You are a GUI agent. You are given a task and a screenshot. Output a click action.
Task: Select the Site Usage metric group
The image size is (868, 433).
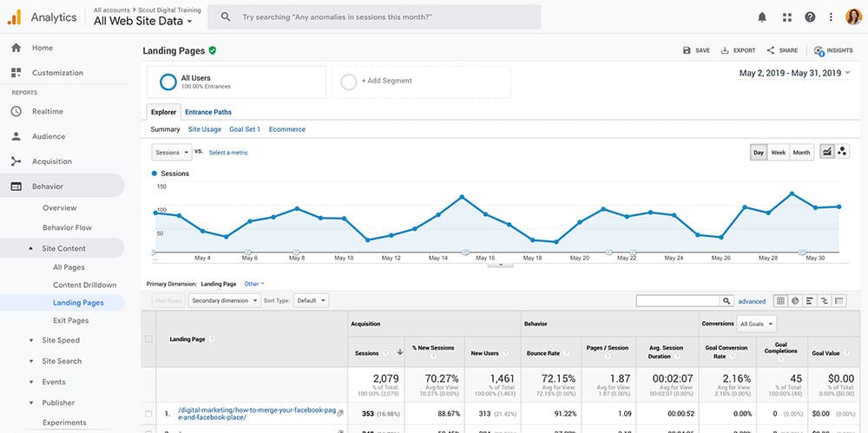[205, 129]
